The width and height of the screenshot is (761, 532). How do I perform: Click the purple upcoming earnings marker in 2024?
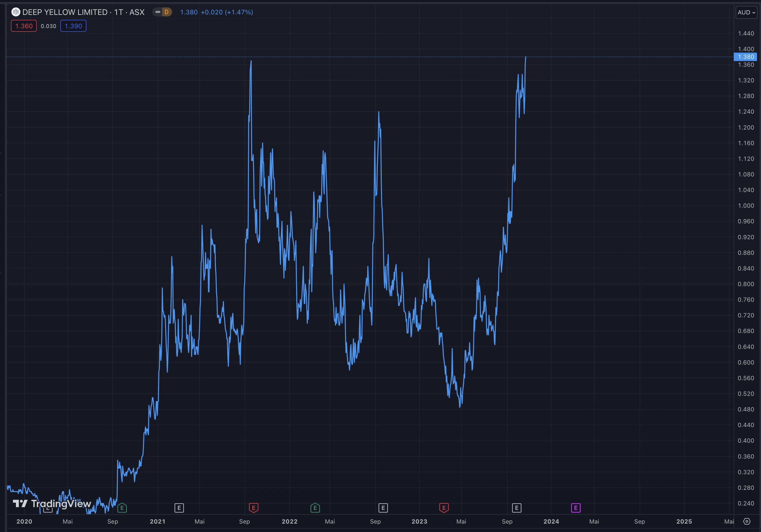tap(576, 507)
